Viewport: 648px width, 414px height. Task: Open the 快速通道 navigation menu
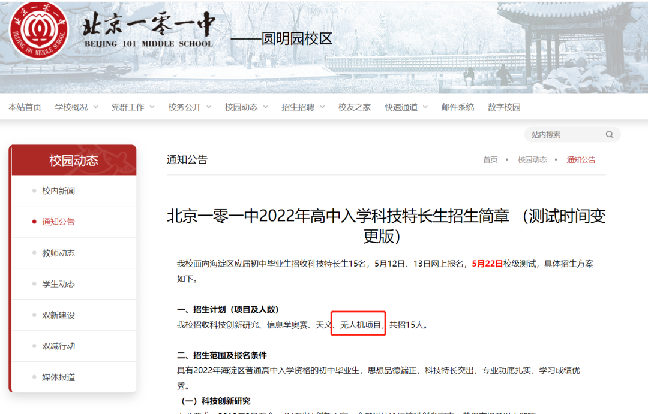point(405,107)
